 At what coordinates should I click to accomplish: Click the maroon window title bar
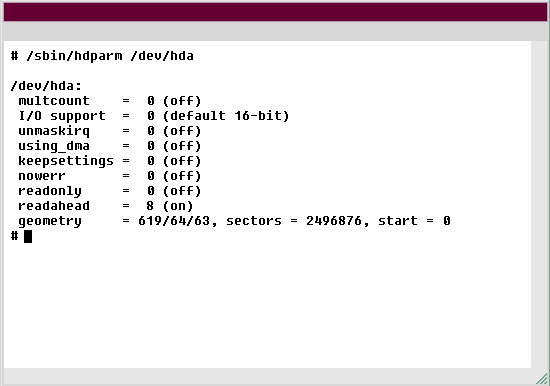275,12
